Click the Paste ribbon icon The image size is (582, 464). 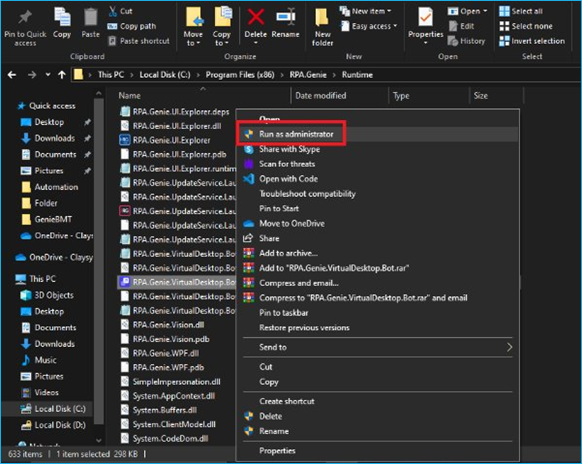(91, 17)
